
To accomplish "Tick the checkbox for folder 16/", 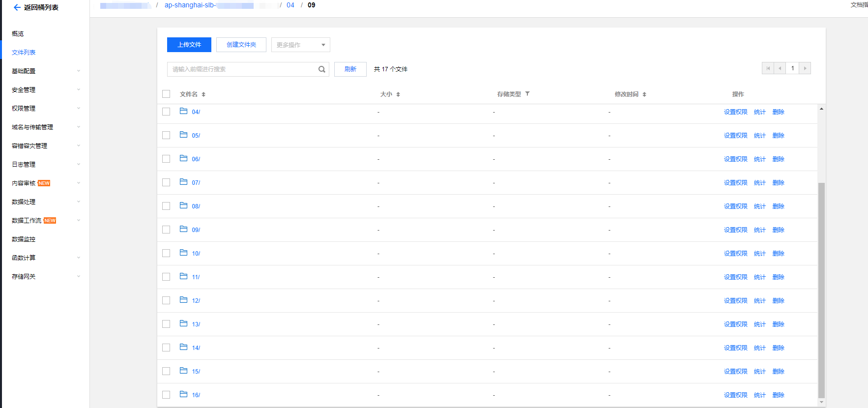I will tap(166, 395).
